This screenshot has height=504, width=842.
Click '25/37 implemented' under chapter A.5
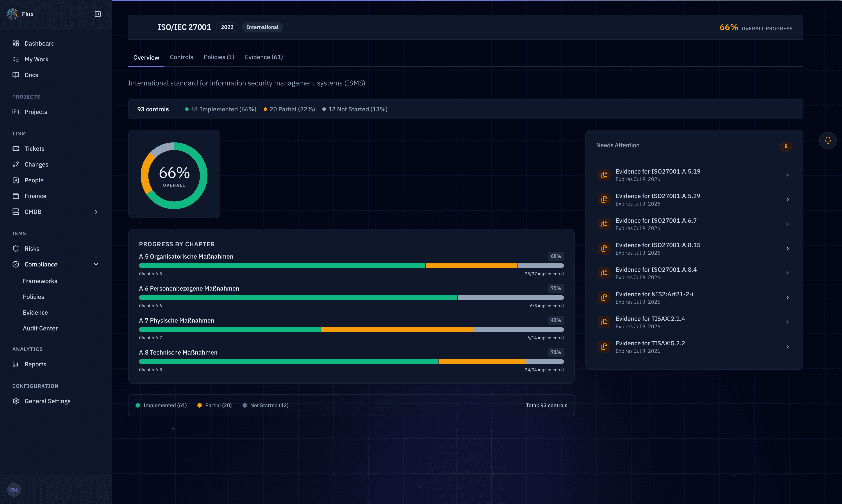pos(544,274)
